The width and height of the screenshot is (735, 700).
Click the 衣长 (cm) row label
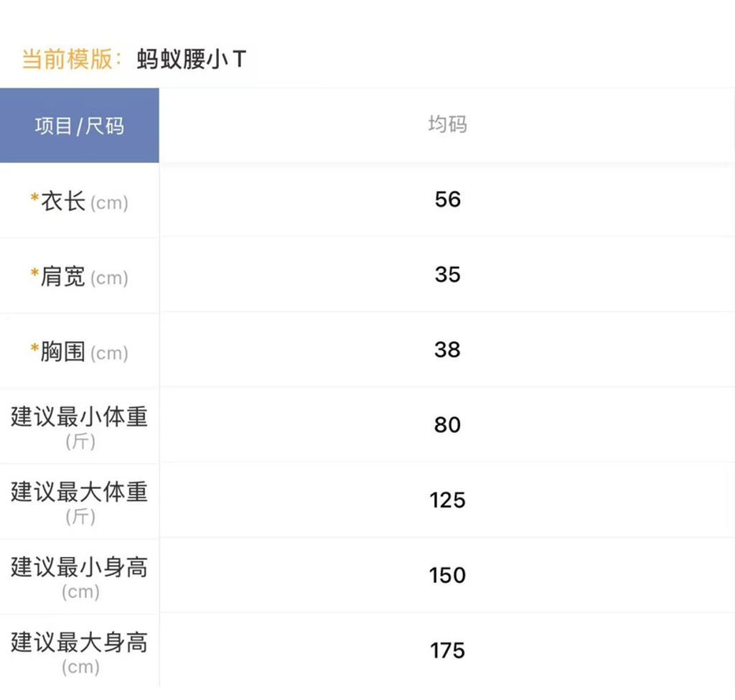pyautogui.click(x=79, y=202)
